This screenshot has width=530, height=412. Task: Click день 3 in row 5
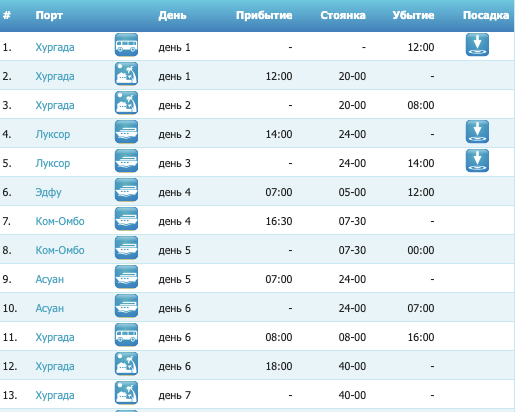click(x=174, y=164)
